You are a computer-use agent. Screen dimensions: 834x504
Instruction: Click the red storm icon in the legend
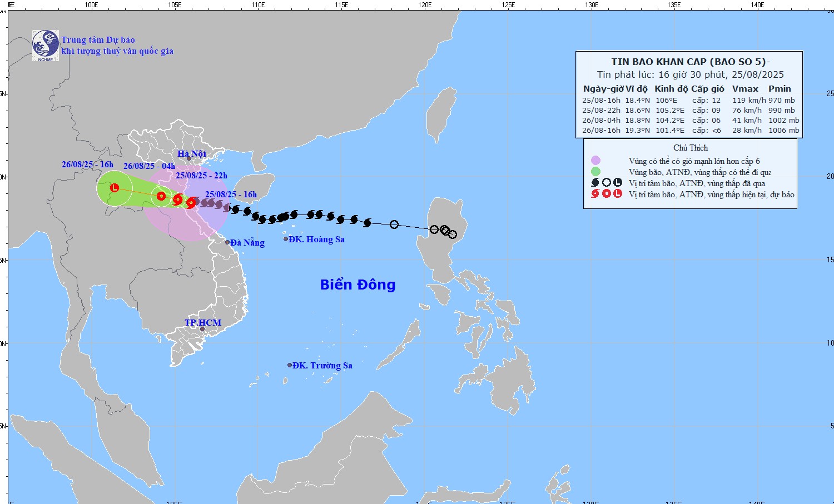595,194
